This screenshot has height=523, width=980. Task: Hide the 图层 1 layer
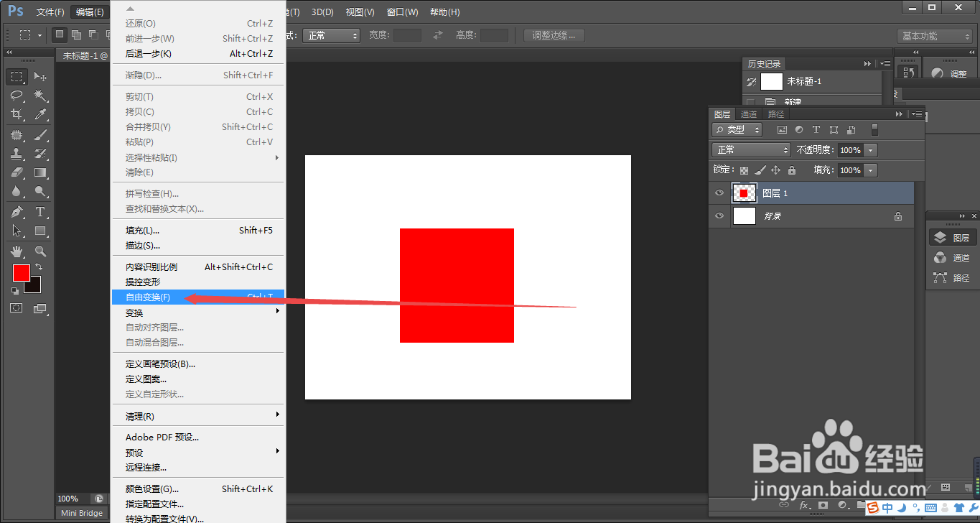[719, 193]
